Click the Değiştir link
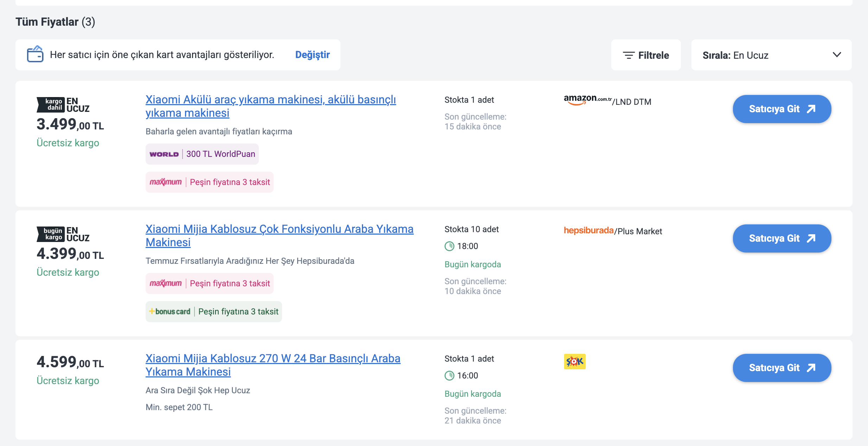 pos(312,55)
